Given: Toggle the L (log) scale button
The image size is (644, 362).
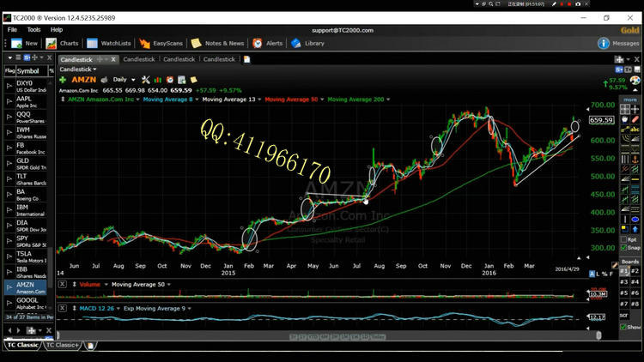Looking at the screenshot, I should (598, 274).
